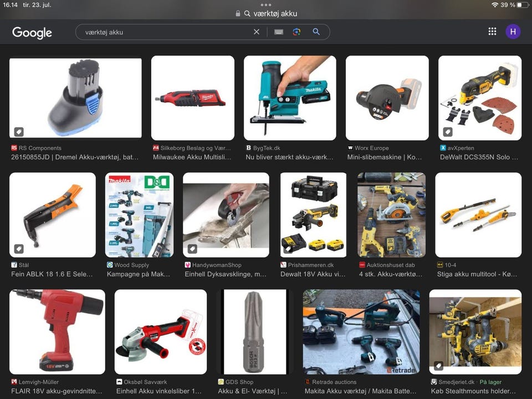Open 'Makita Akku værktøj / Makita Batte...' link
Viewport: 532px width, 399px height.
pos(360,391)
